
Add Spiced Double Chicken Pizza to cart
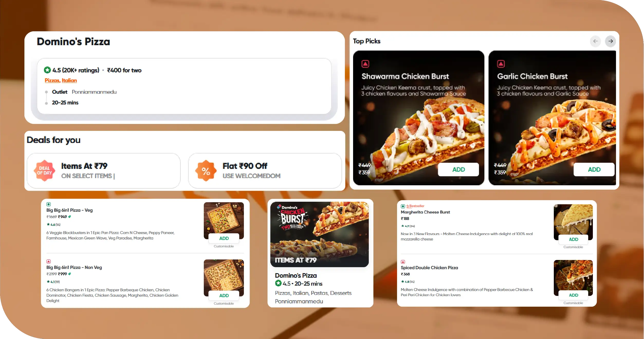pyautogui.click(x=573, y=295)
